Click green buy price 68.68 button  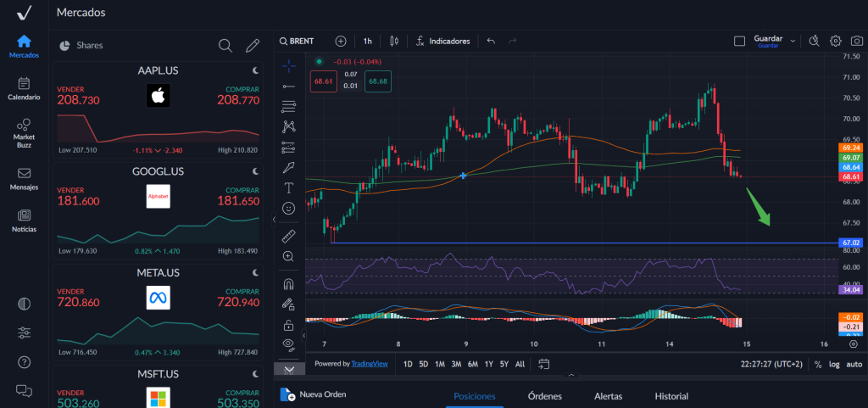(378, 81)
